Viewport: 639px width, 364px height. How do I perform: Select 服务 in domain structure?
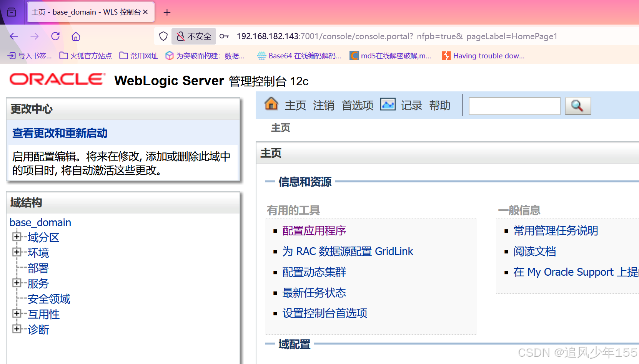click(38, 284)
